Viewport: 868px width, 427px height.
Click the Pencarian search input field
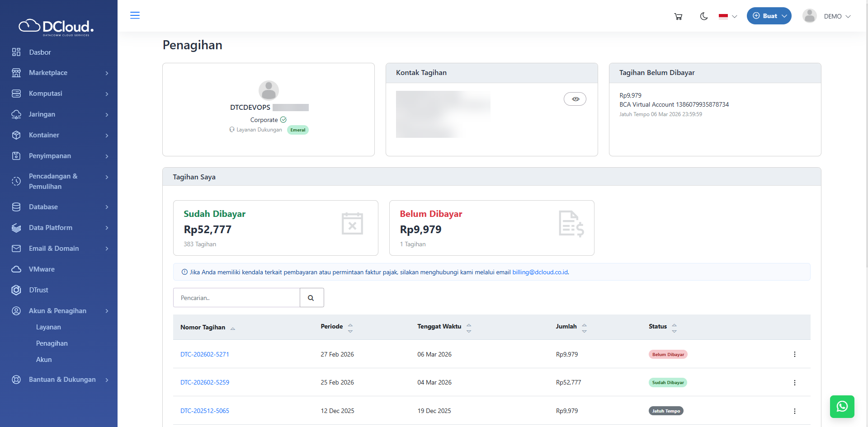(x=236, y=298)
